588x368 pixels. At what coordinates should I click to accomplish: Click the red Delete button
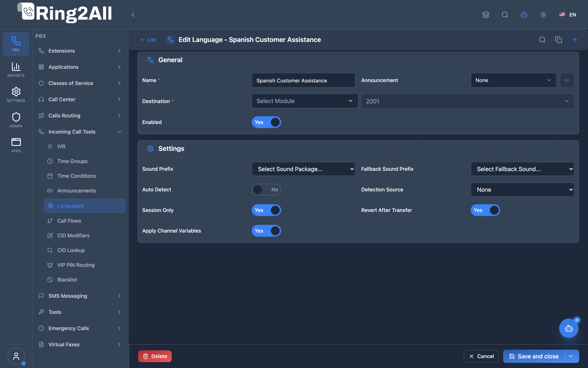click(x=155, y=356)
